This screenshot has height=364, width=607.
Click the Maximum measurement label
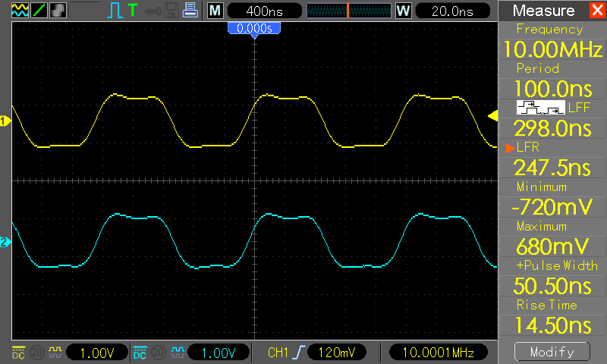542,226
